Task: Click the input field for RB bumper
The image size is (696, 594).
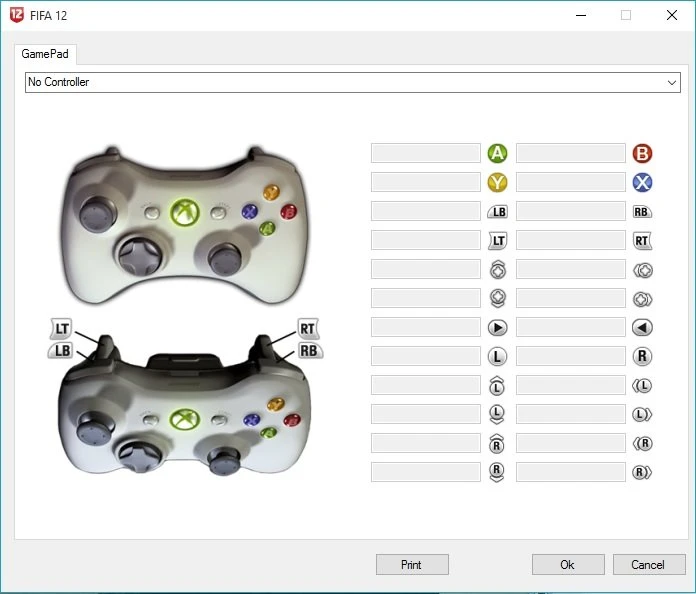Action: (571, 211)
